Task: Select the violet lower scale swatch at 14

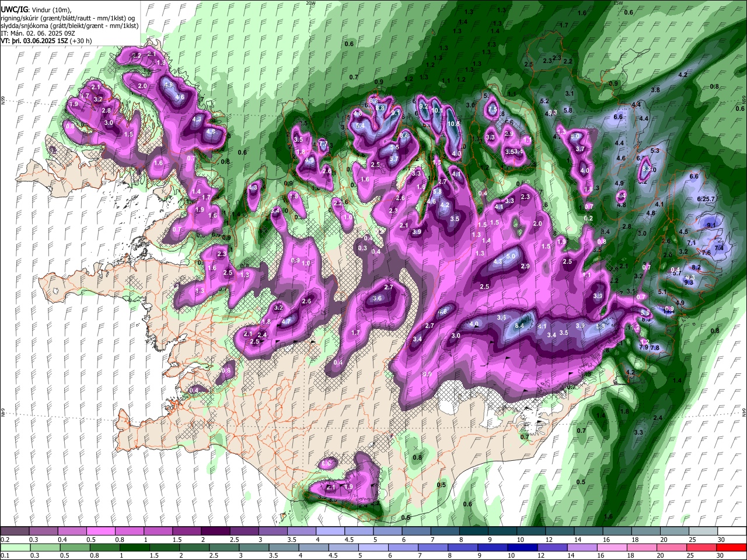Action: click(581, 547)
